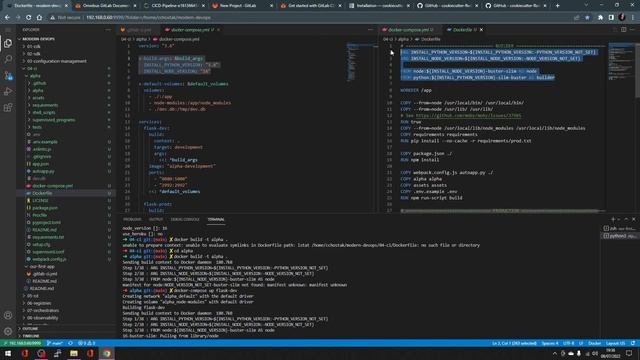Expand the OUTLINE section
The height and width of the screenshot is (360, 640).
[x=30, y=329]
